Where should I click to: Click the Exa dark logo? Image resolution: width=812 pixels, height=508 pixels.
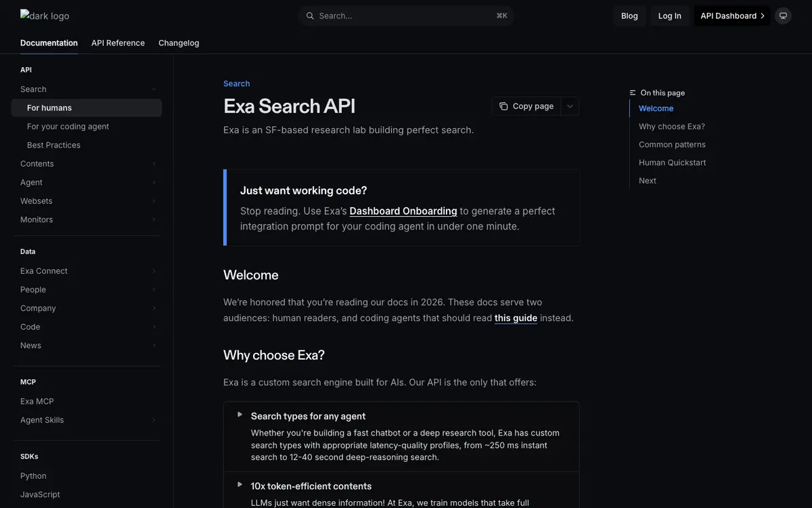pos(45,15)
